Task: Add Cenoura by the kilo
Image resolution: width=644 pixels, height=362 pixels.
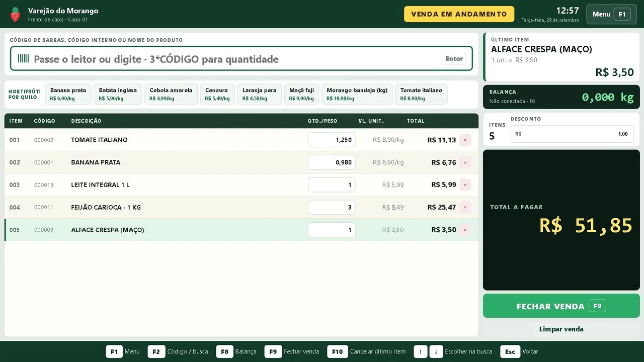Action: (x=217, y=94)
